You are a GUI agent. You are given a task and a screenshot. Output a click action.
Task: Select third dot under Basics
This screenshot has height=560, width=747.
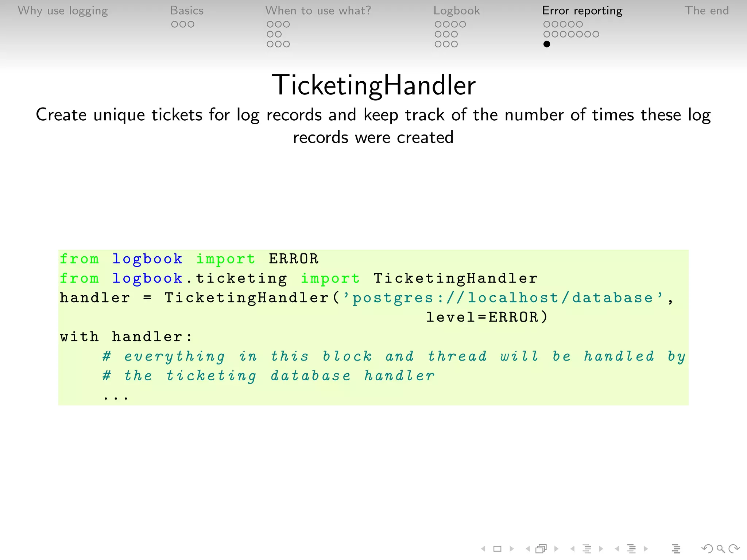191,24
